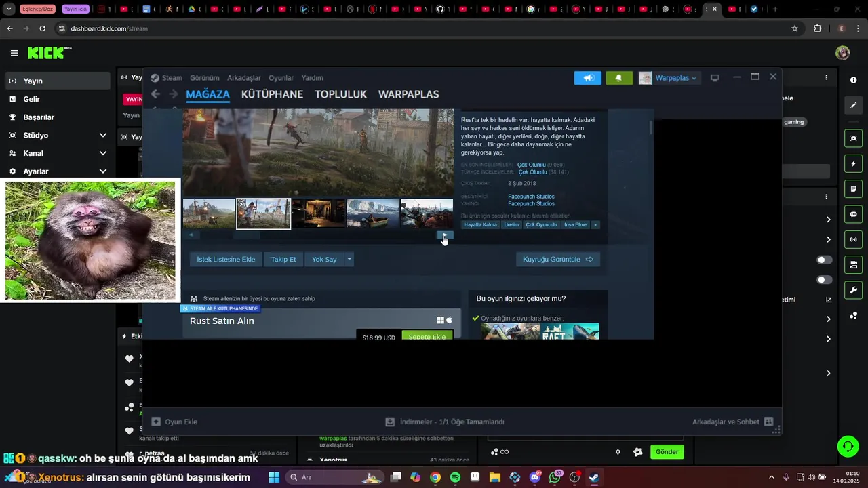Reload the Chrome page

(x=42, y=28)
